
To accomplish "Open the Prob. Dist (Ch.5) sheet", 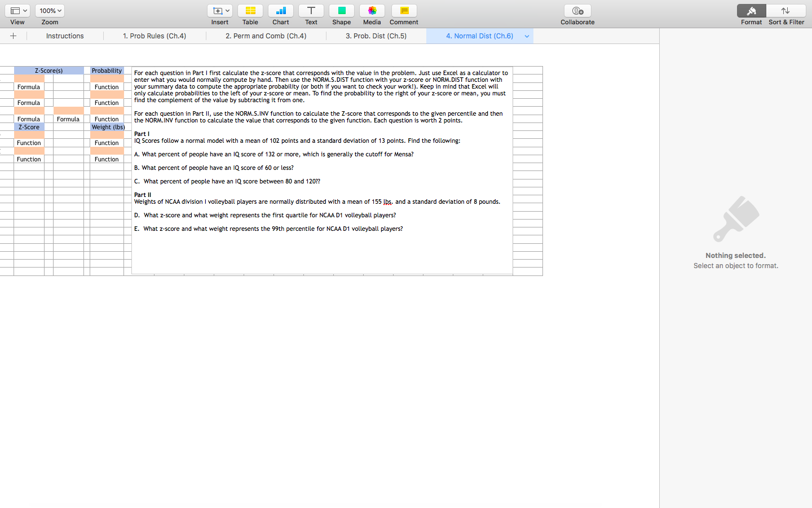I will [x=376, y=36].
